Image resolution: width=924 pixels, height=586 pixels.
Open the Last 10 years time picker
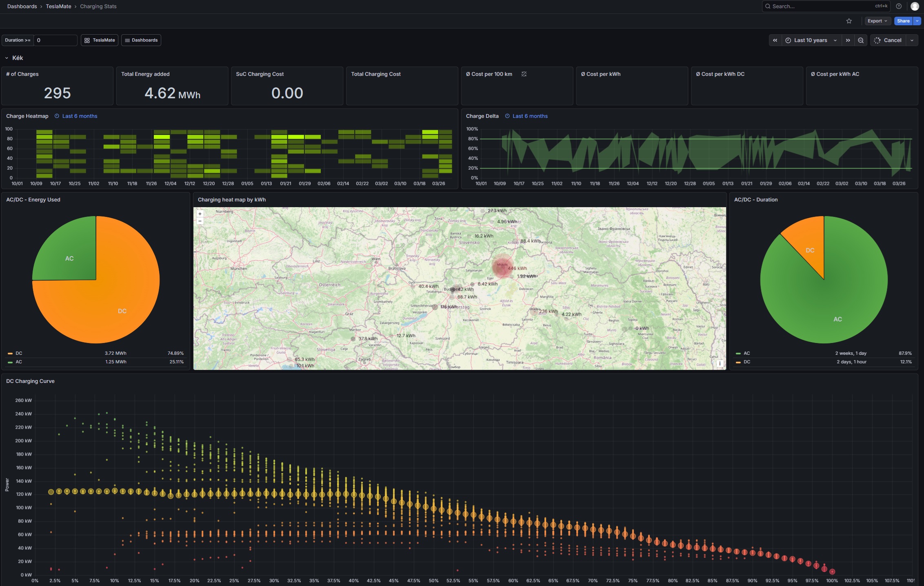[811, 40]
